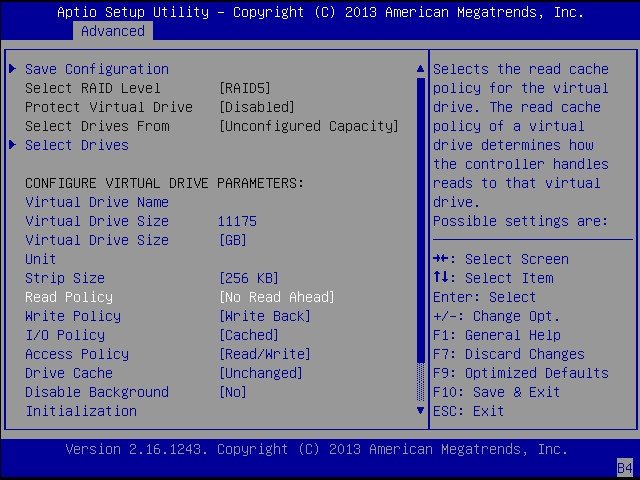640x480 pixels.
Task: Change Read/Write access policy option
Action: [x=265, y=354]
